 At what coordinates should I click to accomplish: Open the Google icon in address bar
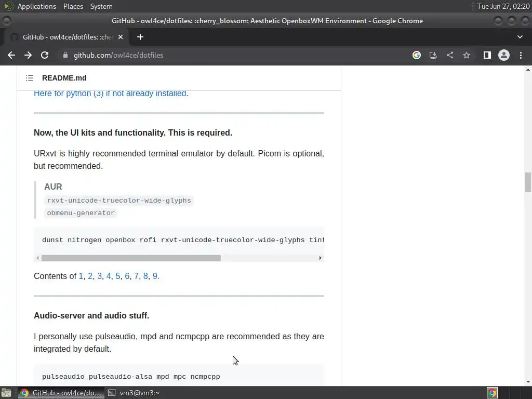tap(417, 55)
